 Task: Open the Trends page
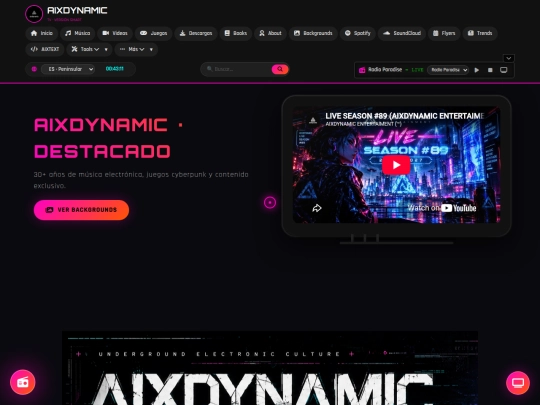tap(480, 33)
